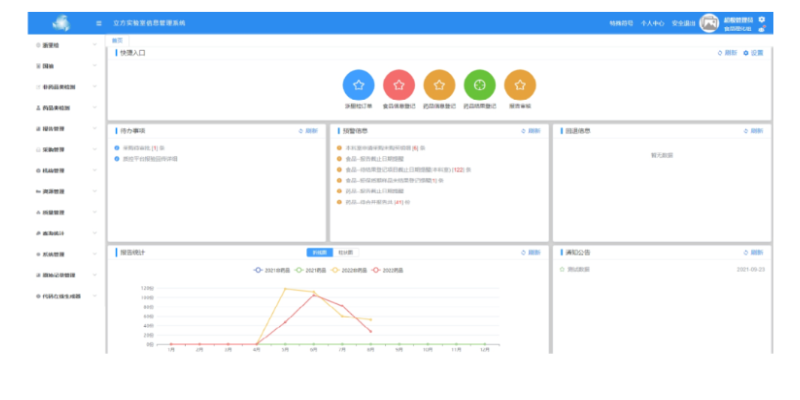The image size is (800, 400).
Task: Click the rightmost orange star shortcut icon
Action: click(520, 85)
